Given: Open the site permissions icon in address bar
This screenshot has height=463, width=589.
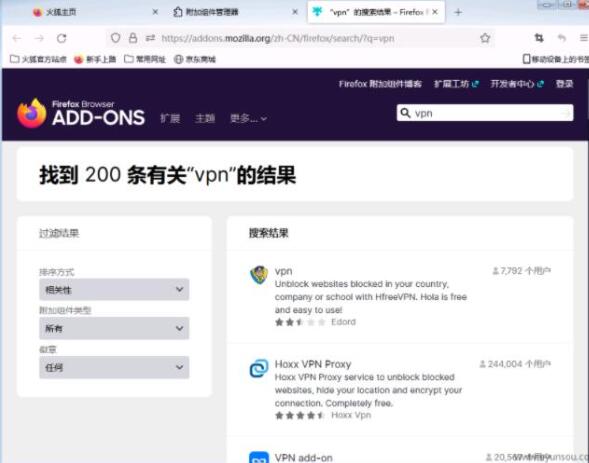Looking at the screenshot, I should pyautogui.click(x=151, y=38).
